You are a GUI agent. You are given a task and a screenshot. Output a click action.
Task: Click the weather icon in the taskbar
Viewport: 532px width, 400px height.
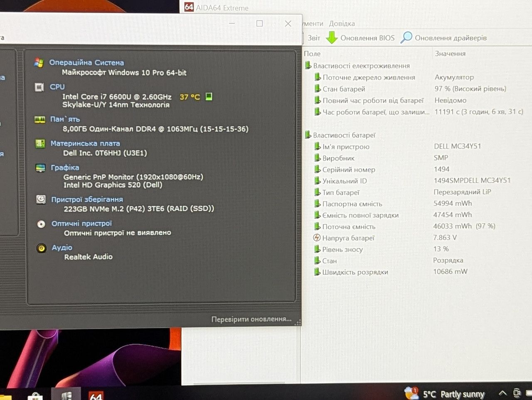click(x=411, y=393)
